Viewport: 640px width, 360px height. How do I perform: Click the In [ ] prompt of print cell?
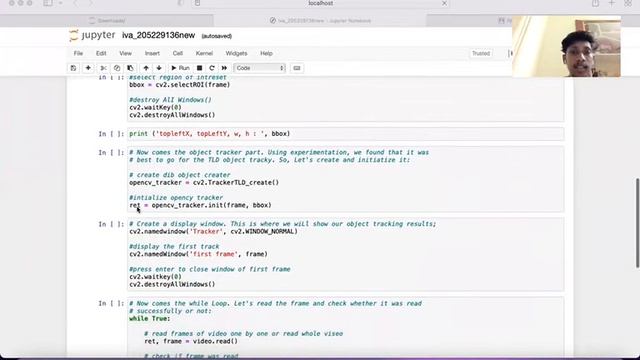click(111, 134)
